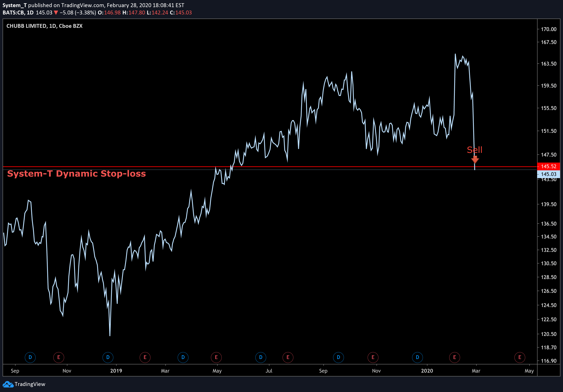Viewport: 563px width, 392px height.
Task: Click the dividend marker just before 2019
Action: [108, 357]
